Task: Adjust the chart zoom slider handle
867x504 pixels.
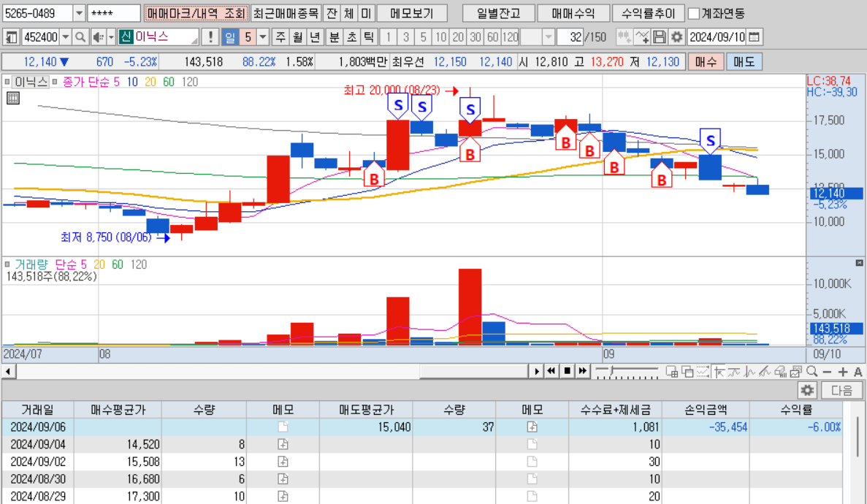Action: click(x=612, y=370)
